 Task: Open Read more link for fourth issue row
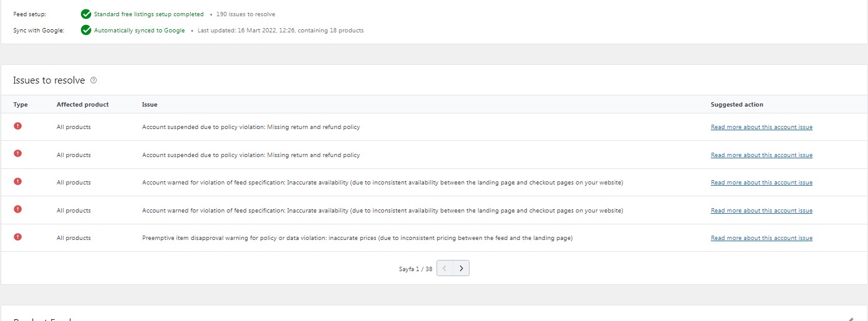coord(761,211)
